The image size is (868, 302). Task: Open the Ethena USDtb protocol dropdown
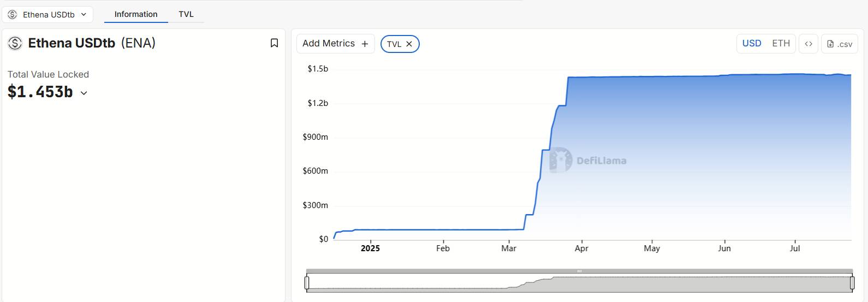tap(47, 15)
